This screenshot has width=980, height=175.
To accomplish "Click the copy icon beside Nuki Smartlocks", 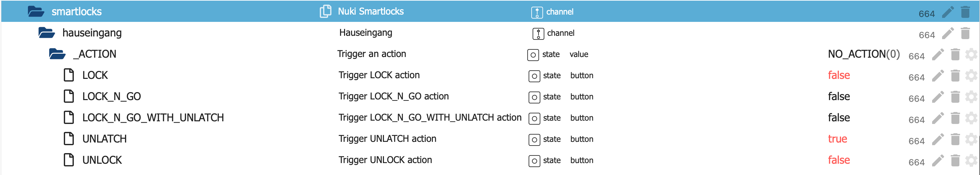I will coord(325,11).
